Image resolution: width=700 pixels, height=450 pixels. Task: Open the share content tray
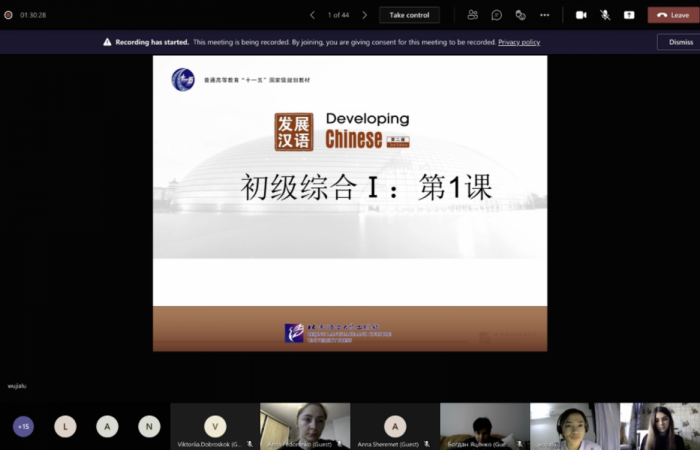629,15
